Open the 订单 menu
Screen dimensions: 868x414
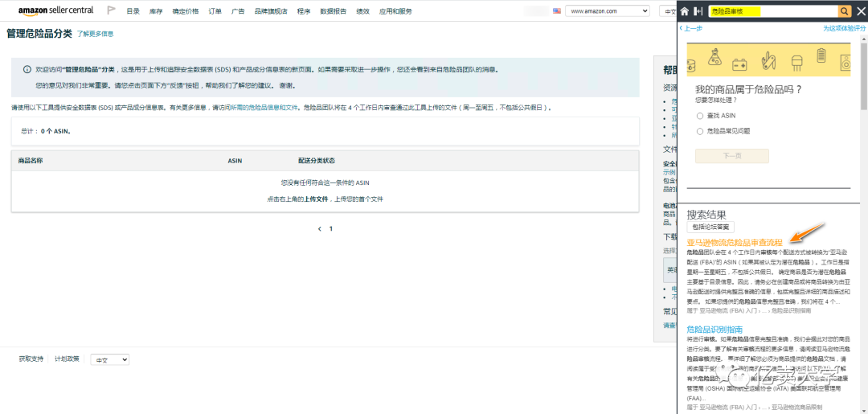[215, 11]
